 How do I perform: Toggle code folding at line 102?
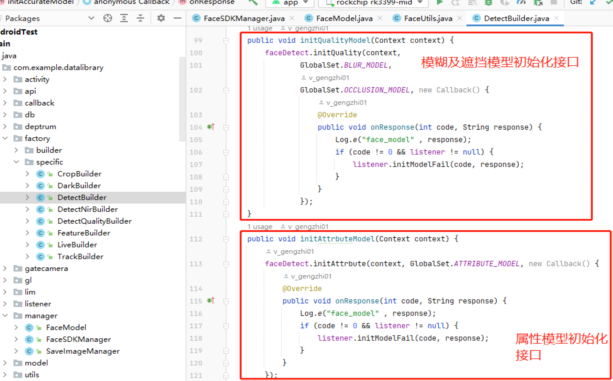[226, 90]
